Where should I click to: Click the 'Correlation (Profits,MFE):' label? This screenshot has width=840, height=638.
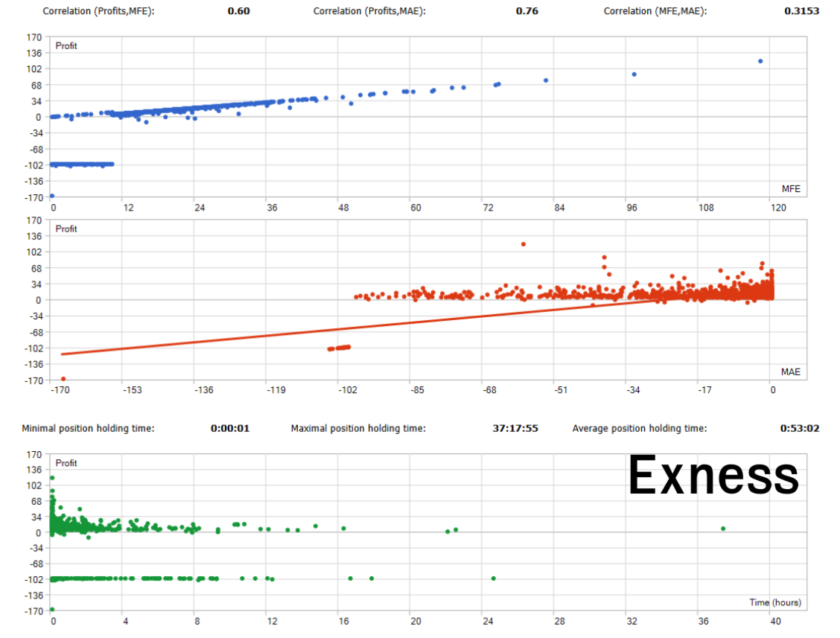click(x=98, y=11)
